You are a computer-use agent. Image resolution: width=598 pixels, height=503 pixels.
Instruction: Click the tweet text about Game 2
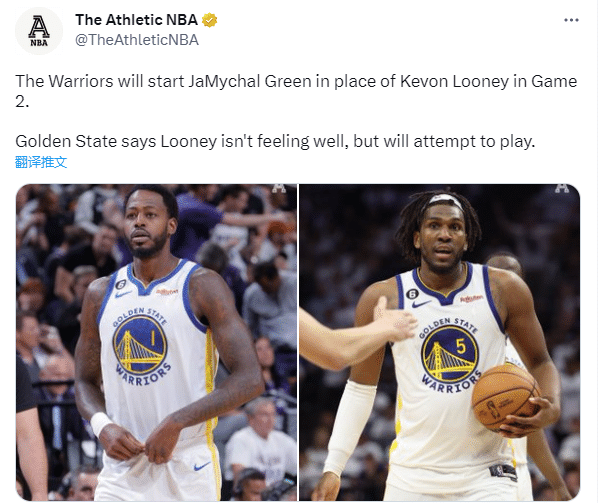pyautogui.click(x=296, y=91)
